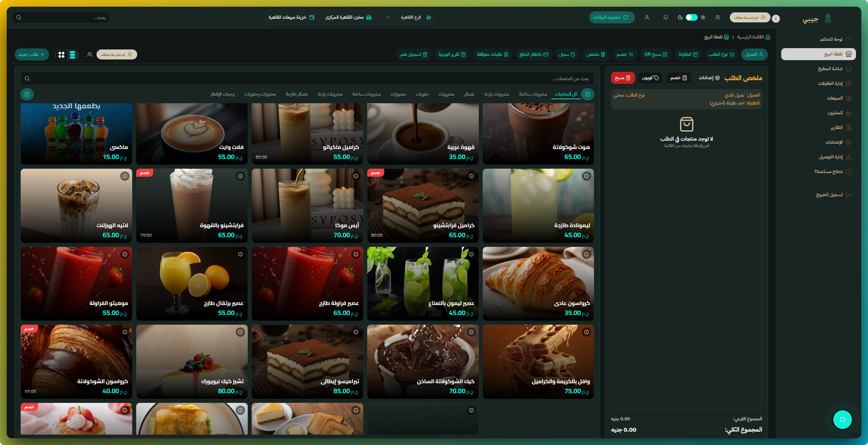This screenshot has width=868, height=445.
Task: Open info icon on لاتيه الهيزلنت
Action: pyautogui.click(x=125, y=176)
